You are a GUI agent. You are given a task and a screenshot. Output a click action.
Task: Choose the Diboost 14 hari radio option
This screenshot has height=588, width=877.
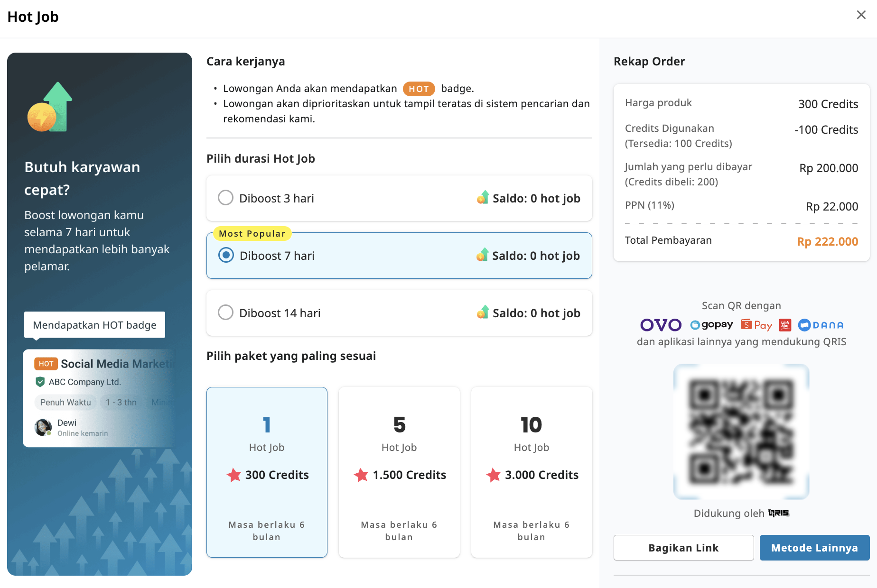(x=225, y=312)
